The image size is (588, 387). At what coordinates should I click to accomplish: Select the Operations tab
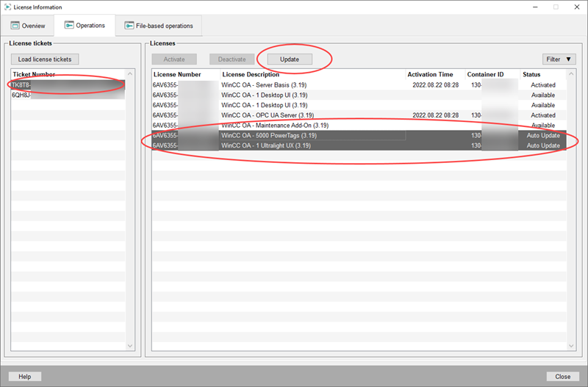(x=85, y=25)
